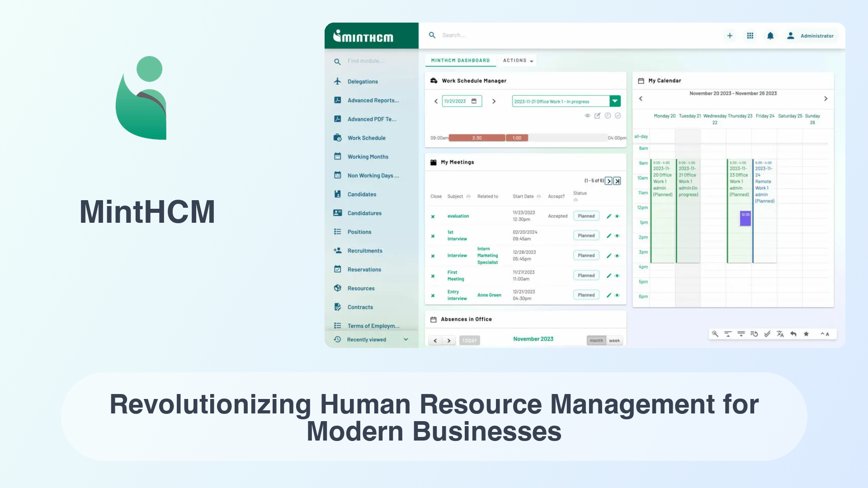Viewport: 868px width, 488px height.
Task: Click the checkmark close-schedule icon
Action: pyautogui.click(x=618, y=116)
